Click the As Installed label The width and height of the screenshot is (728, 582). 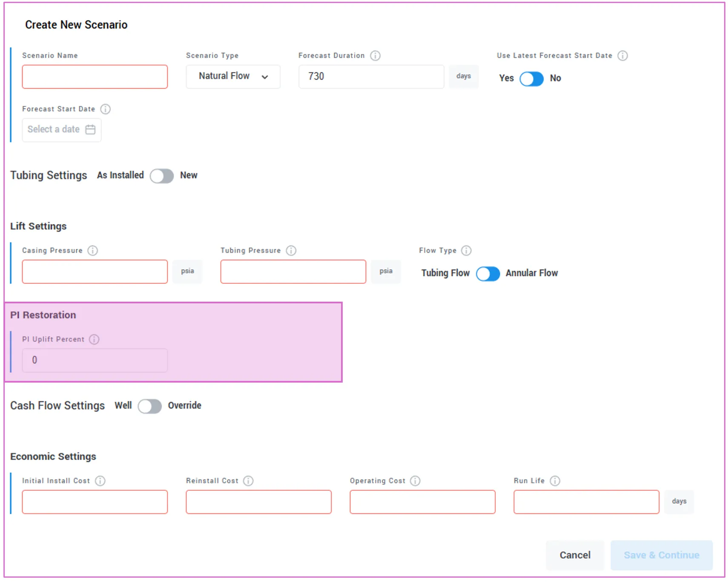click(x=120, y=175)
